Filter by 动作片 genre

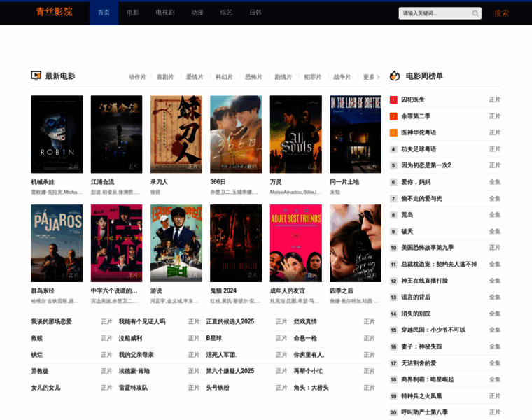[x=137, y=77]
